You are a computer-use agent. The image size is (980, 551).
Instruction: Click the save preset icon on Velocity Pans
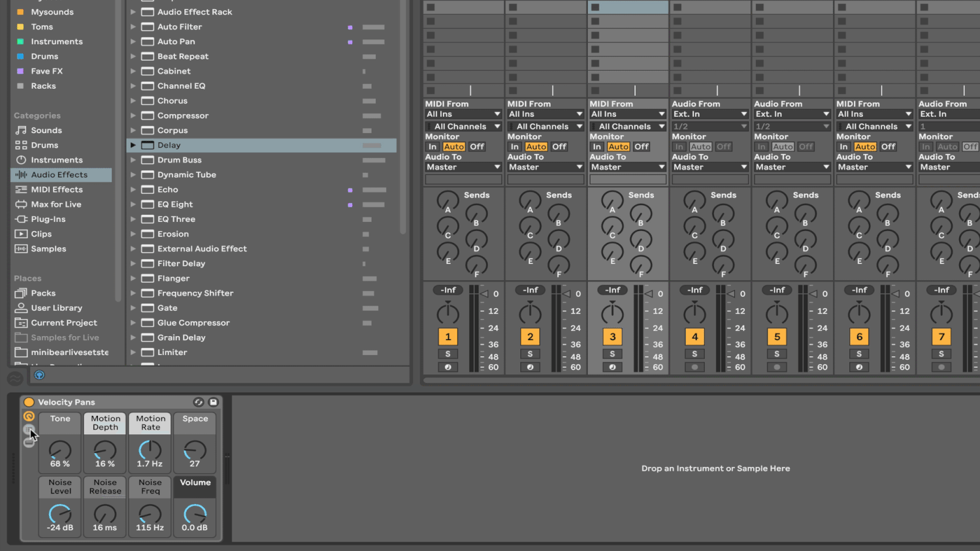213,402
